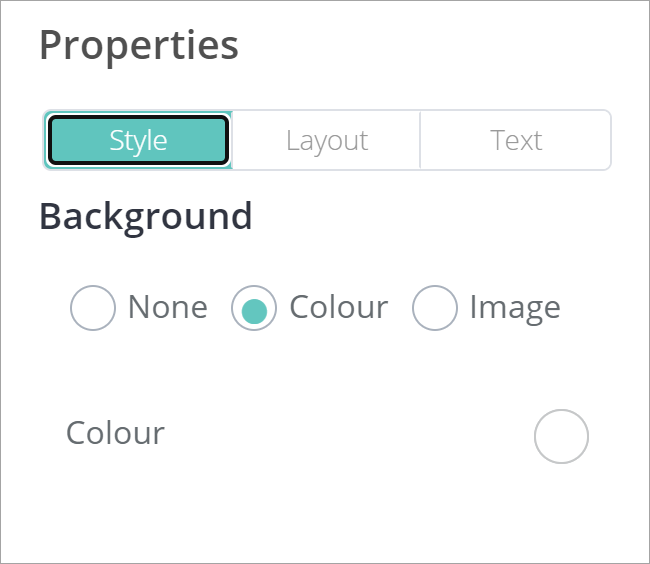Open the Layout tab
650x564 pixels.
tap(326, 140)
